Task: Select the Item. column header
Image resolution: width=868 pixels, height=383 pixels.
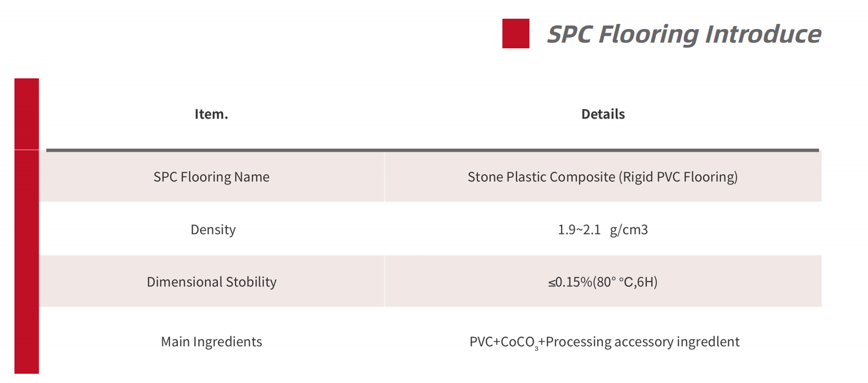Action: point(211,114)
